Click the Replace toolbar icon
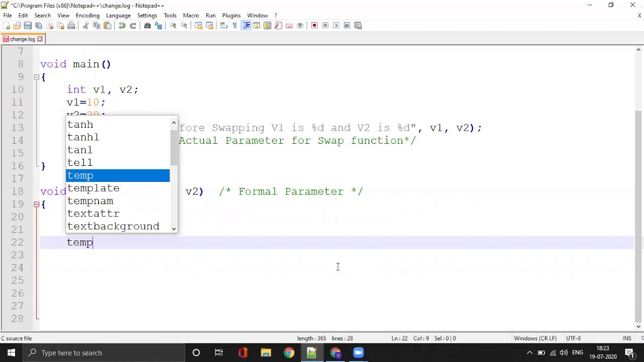This screenshot has height=362, width=644. tap(158, 26)
